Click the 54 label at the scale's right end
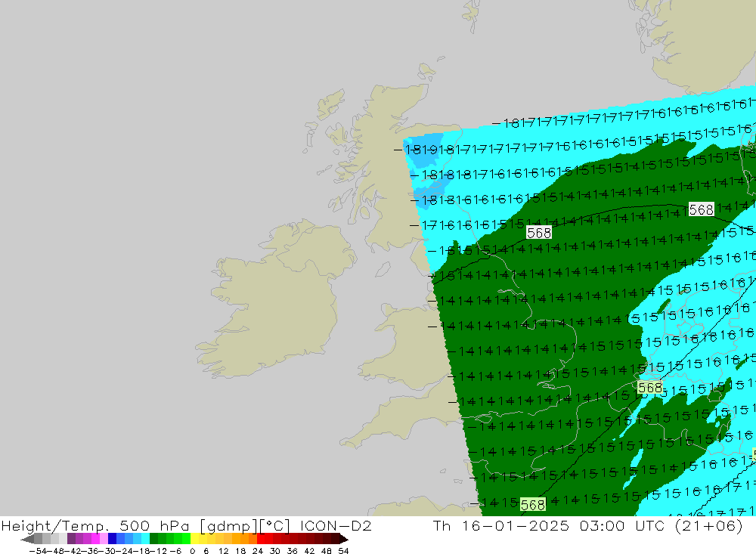The image size is (756, 554). pyautogui.click(x=343, y=551)
